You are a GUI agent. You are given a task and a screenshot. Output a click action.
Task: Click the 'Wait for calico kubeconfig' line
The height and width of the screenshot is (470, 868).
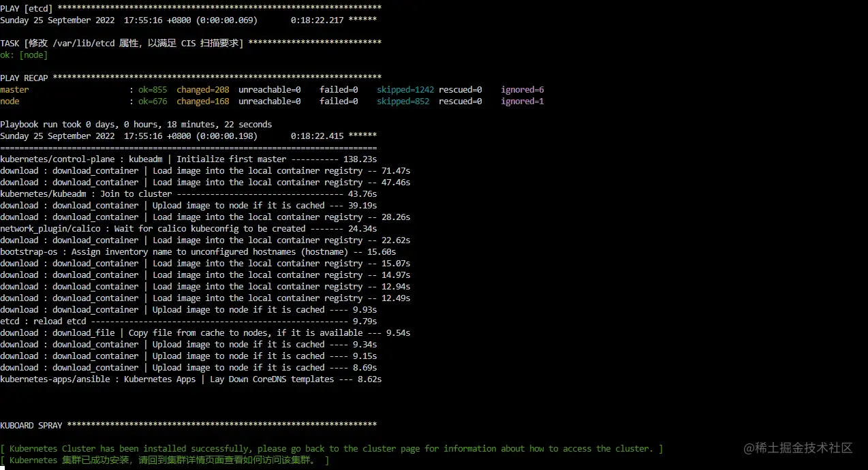pos(189,228)
